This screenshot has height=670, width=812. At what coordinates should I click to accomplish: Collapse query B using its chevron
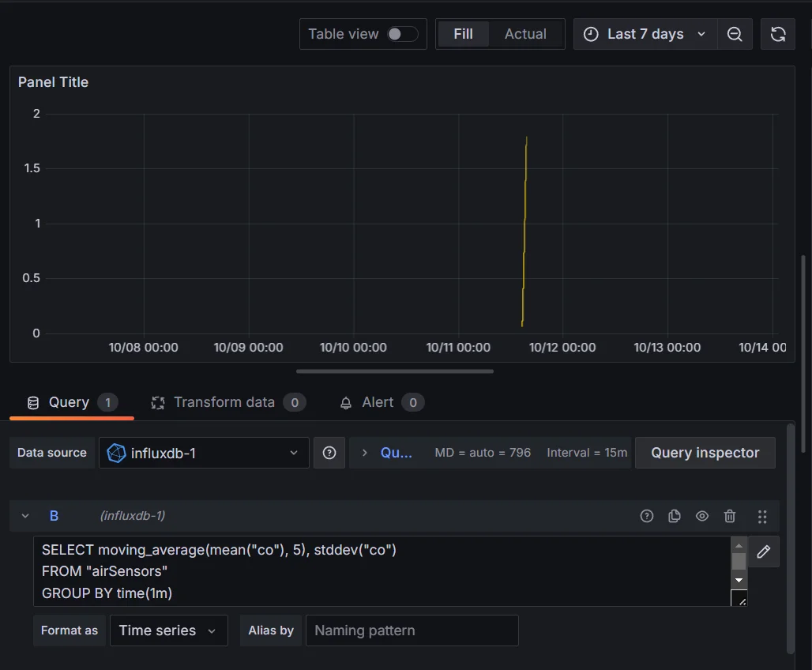[x=24, y=515]
